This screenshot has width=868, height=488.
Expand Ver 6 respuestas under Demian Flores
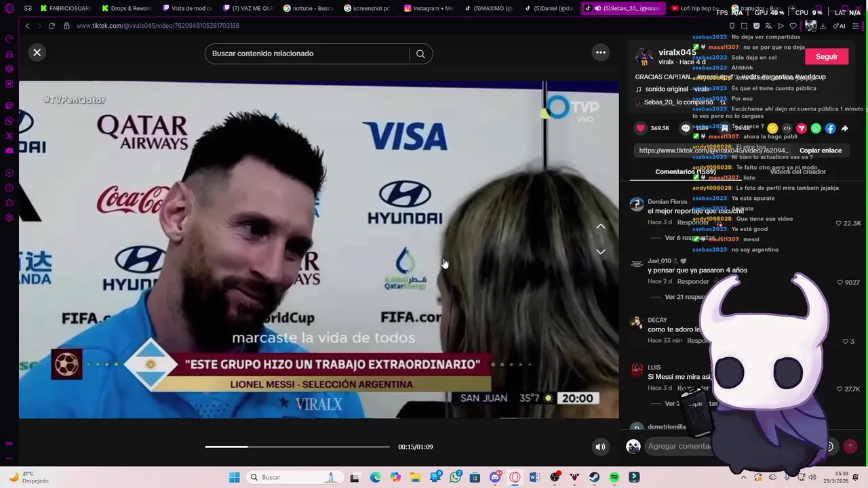[x=690, y=238]
